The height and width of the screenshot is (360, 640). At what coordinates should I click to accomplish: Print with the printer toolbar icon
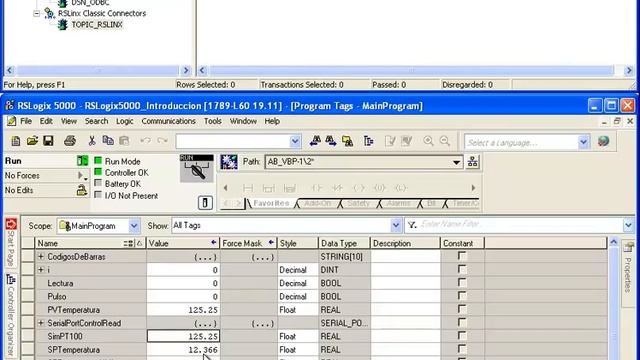pyautogui.click(x=70, y=141)
